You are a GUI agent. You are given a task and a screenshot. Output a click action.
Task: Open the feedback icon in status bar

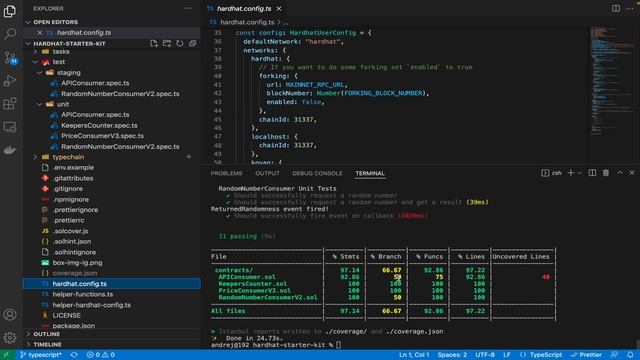(614, 355)
